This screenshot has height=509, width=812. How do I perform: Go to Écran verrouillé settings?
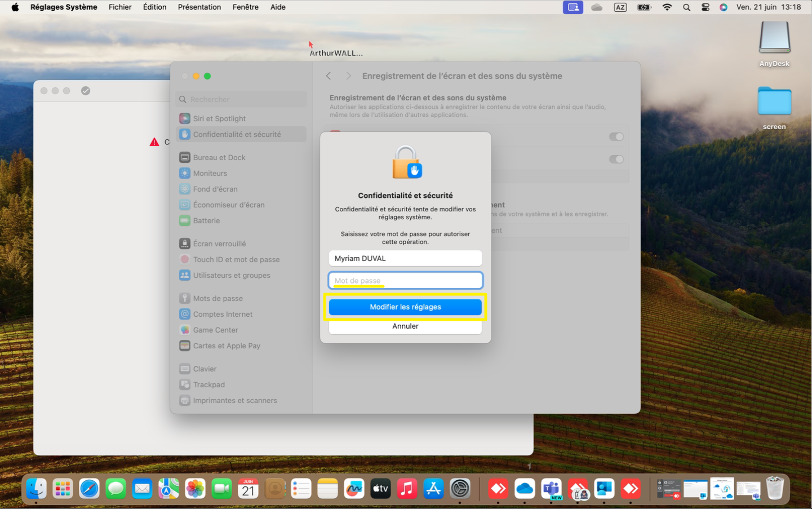pos(242,244)
